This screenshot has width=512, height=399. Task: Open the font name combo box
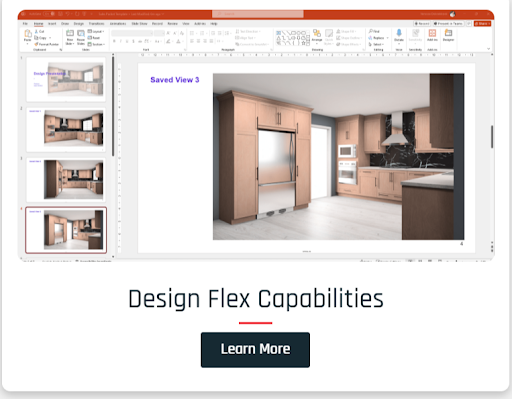point(132,33)
